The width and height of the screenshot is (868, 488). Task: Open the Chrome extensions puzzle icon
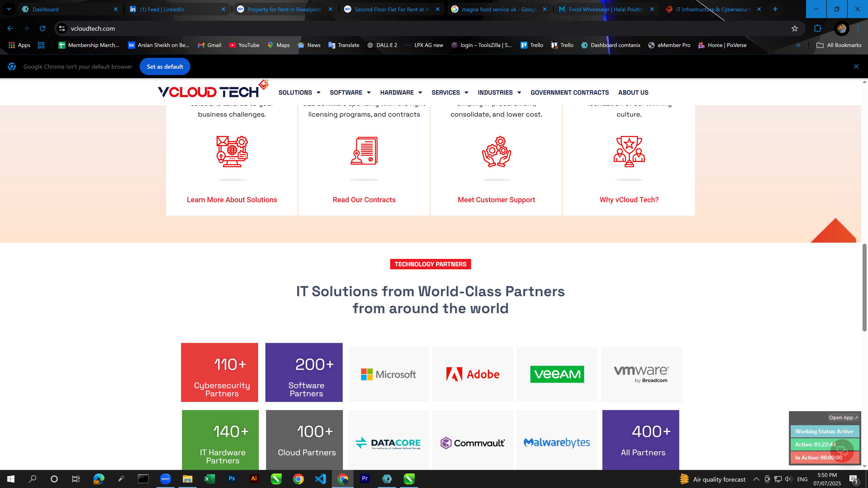[x=817, y=29]
